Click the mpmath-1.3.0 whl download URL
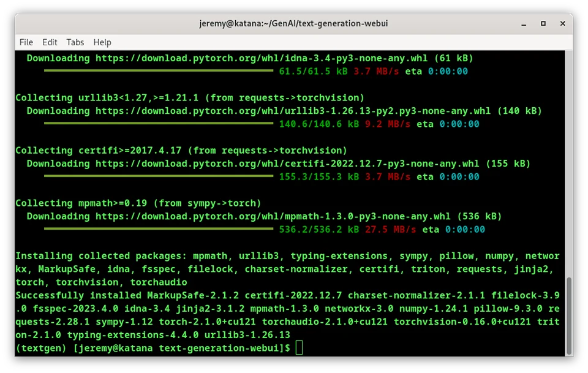Image resolution: width=588 pixels, height=373 pixels. 273,216
